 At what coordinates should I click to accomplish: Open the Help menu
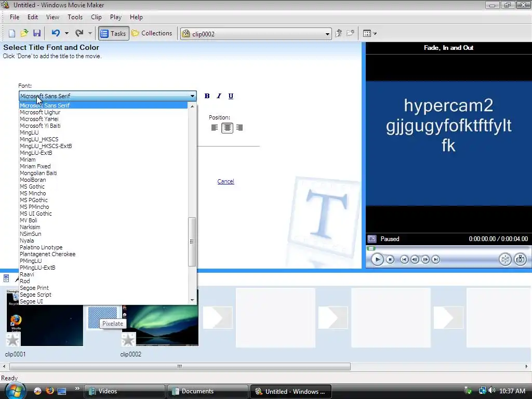[x=137, y=17]
